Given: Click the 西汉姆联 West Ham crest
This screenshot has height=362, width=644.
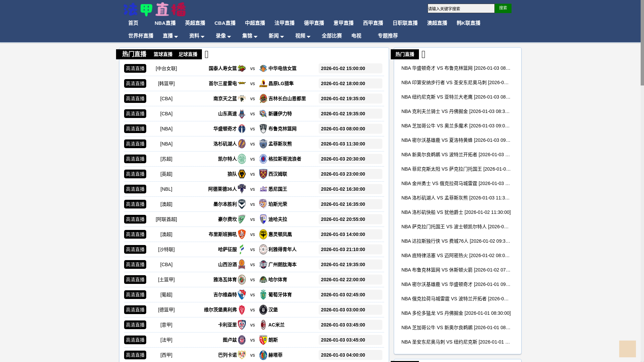Looking at the screenshot, I should coord(263,174).
